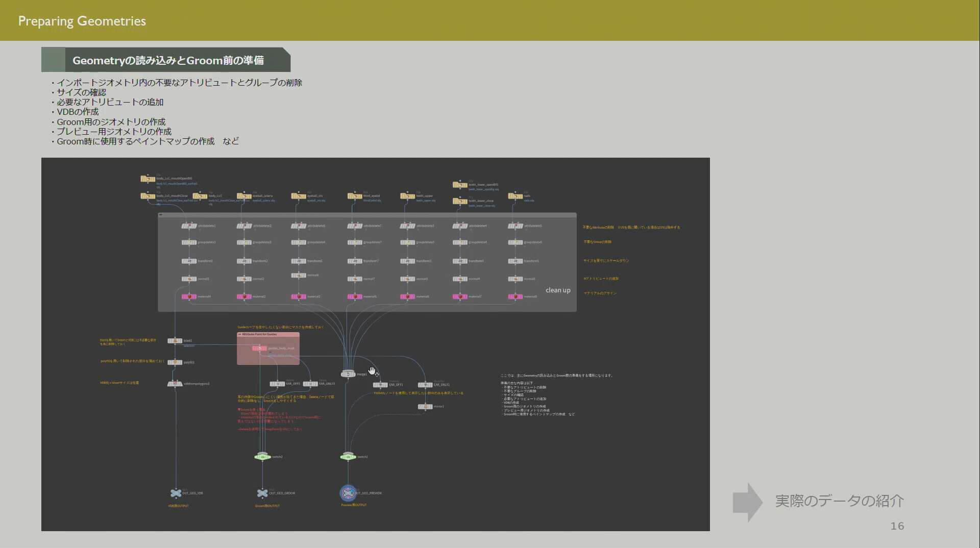Click the vdbfrompolygons1 node
This screenshot has width=980, height=548.
pos(175,384)
